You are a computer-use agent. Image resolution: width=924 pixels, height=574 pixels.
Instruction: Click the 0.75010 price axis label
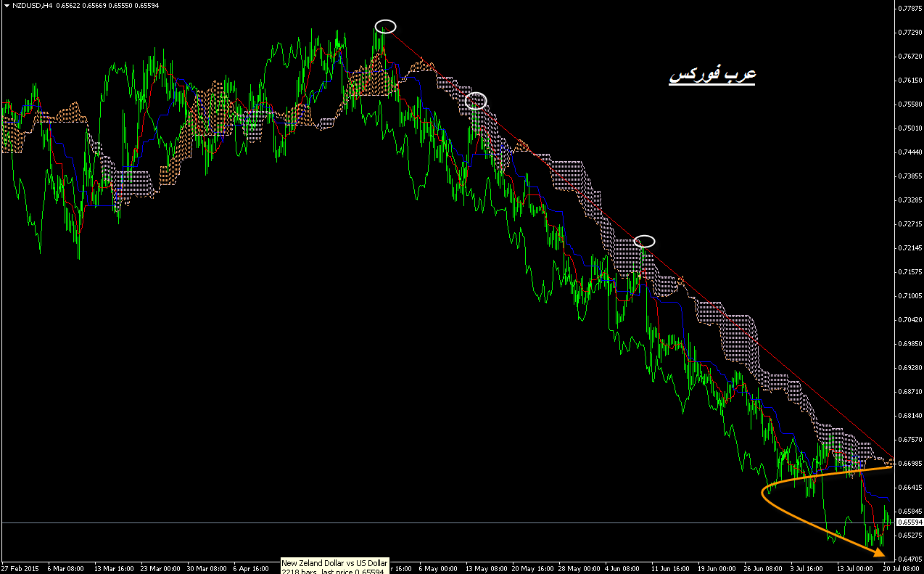click(909, 128)
